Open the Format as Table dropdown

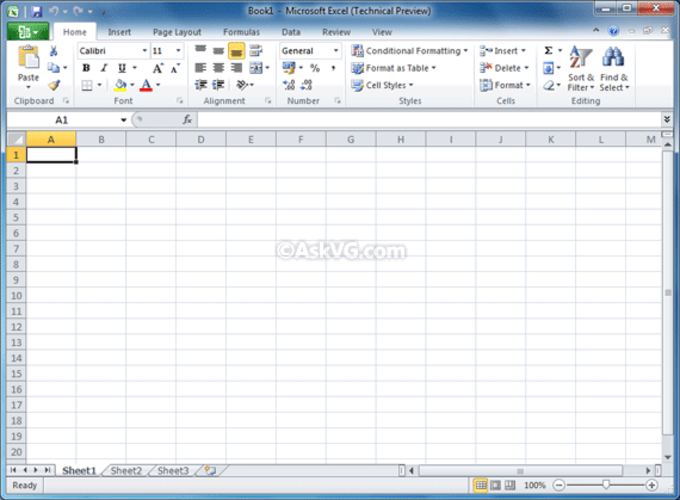click(x=393, y=68)
